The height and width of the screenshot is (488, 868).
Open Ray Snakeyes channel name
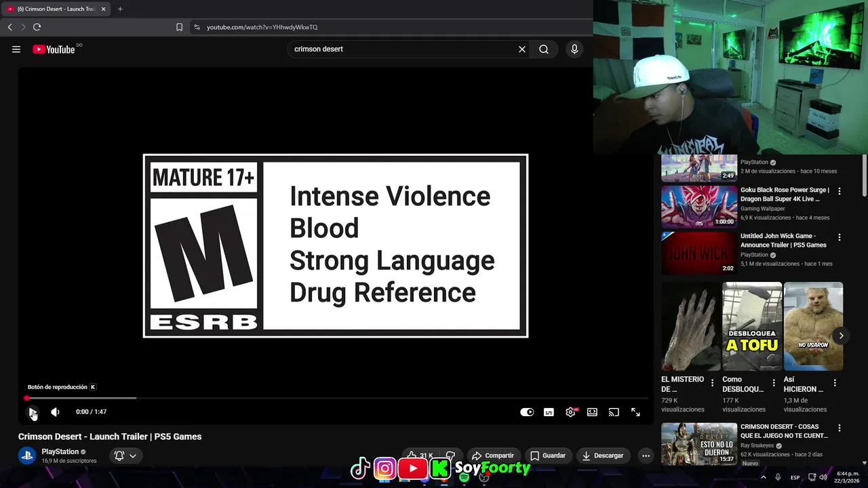click(x=757, y=446)
